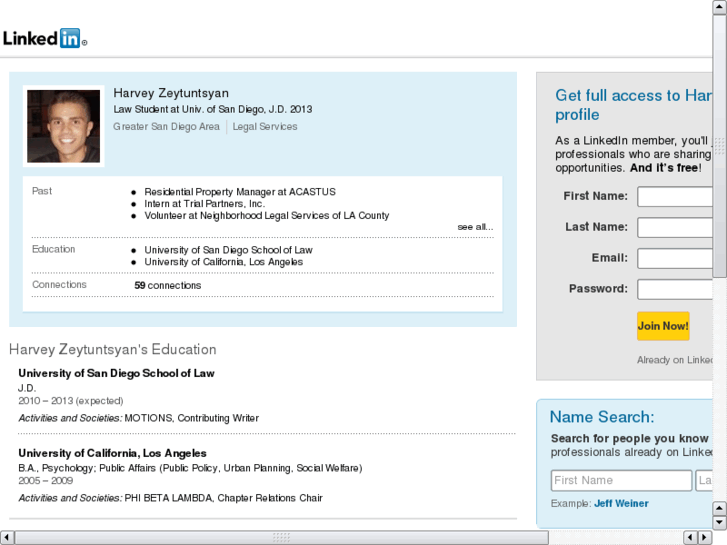Click the Join Now! button
727x545 pixels.
663,326
